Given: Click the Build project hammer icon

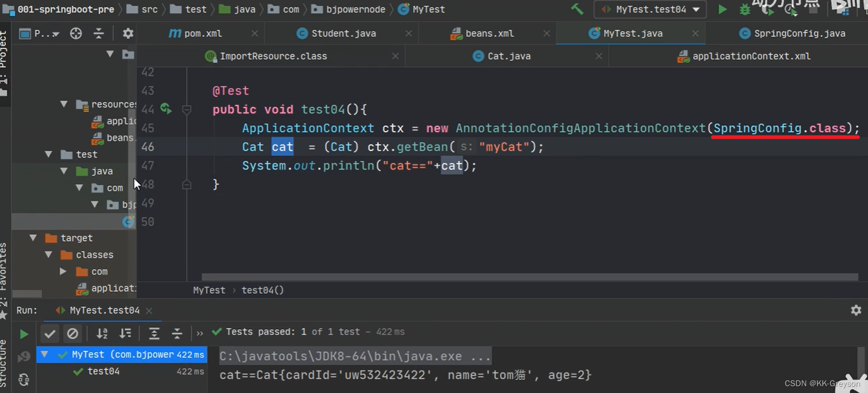Looking at the screenshot, I should [577, 9].
